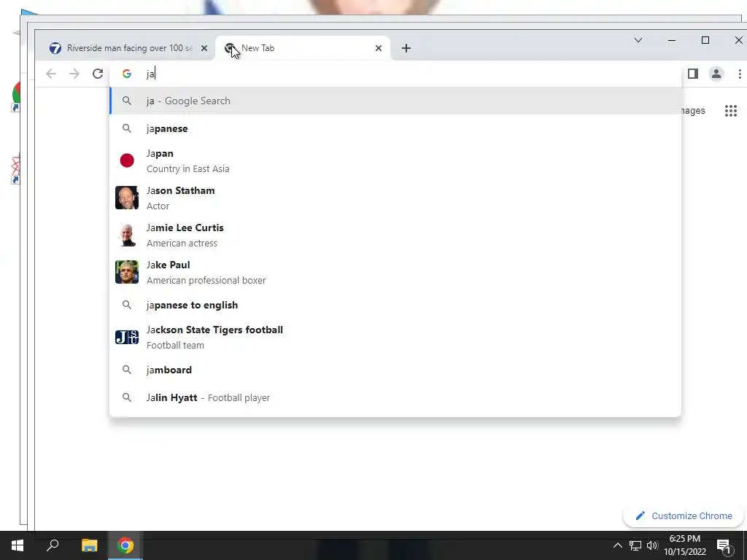Select Jackson State Tigers football suggestion
Viewport: 747px width, 560px height.
[395, 337]
